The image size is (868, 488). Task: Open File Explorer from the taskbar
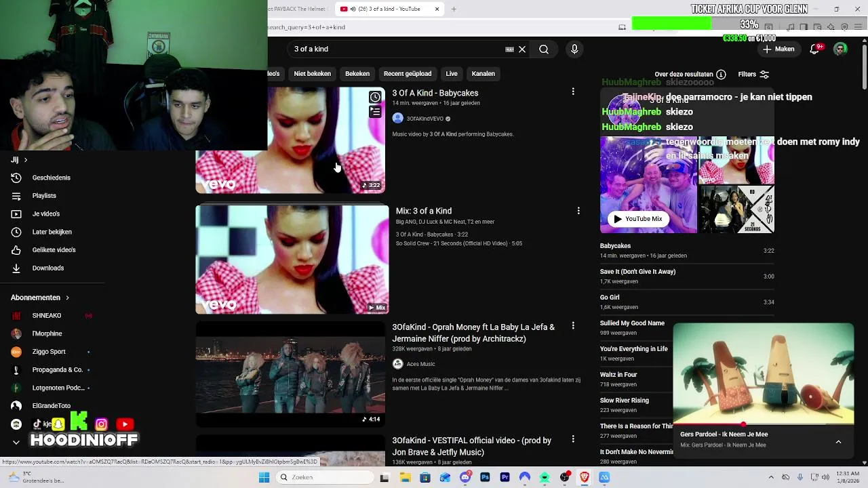click(x=405, y=477)
